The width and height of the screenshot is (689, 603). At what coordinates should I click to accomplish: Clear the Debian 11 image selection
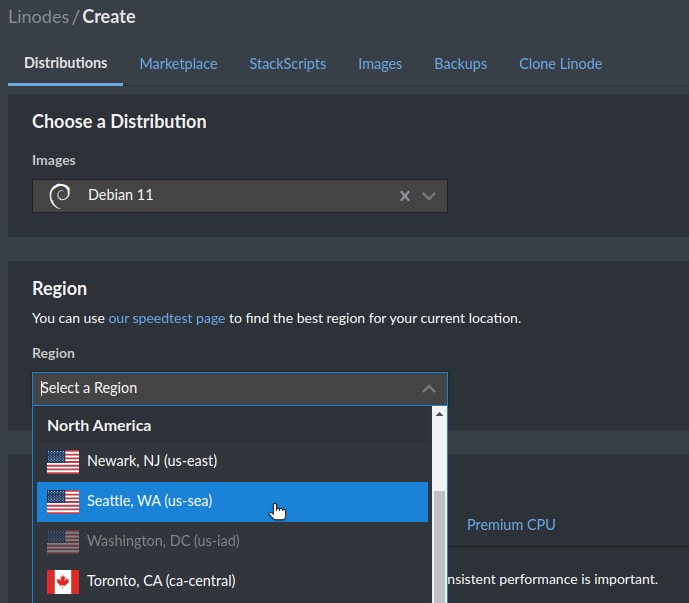click(x=405, y=196)
